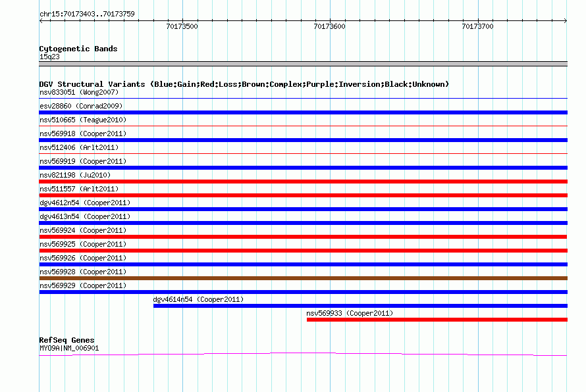Click the thin red line under nsv510665
Viewport: 586px width, 392px height.
pyautogui.click(x=303, y=126)
